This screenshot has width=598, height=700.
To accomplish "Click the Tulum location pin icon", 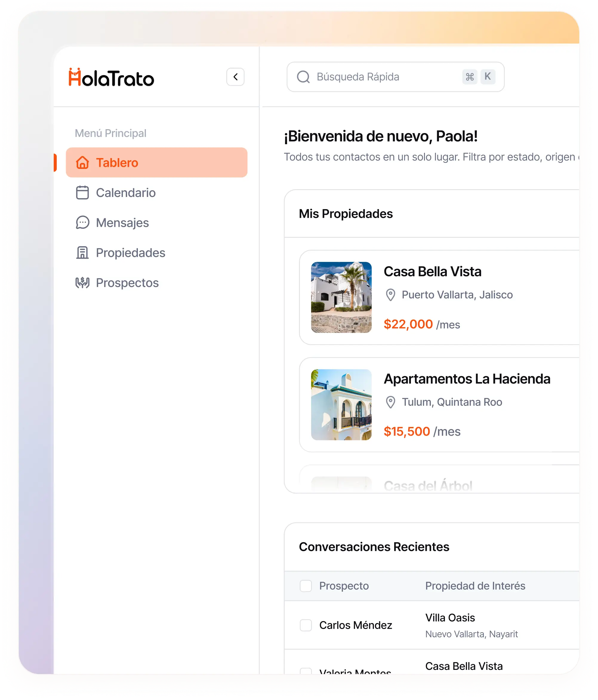I will click(391, 402).
